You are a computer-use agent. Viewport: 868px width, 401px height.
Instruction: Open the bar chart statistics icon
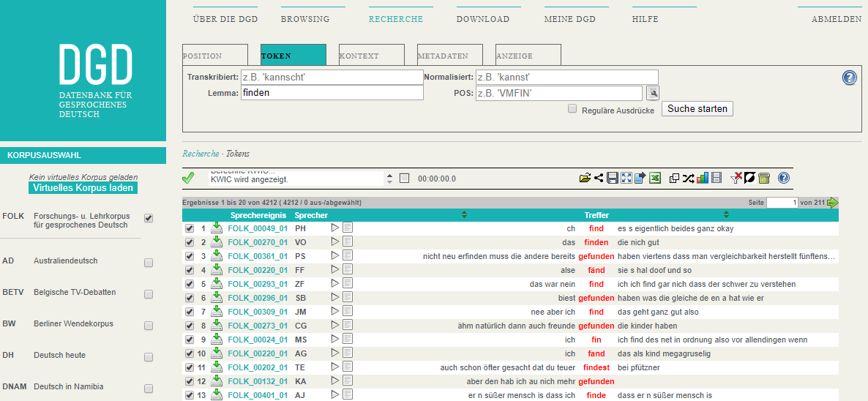pyautogui.click(x=703, y=178)
